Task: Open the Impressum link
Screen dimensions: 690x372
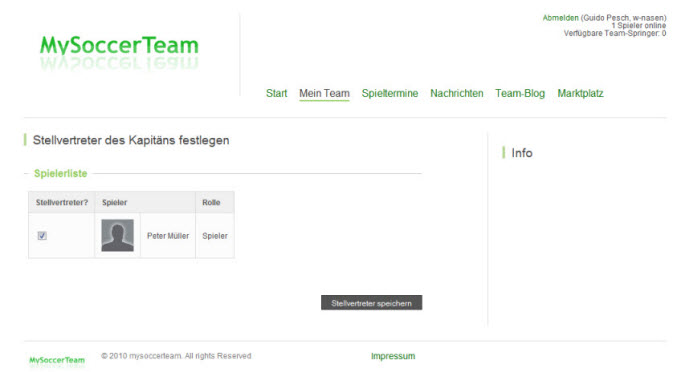Action: tap(393, 356)
